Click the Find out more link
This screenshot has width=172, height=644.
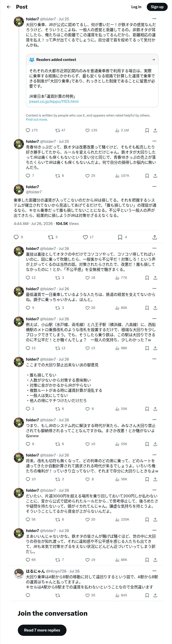tap(37, 120)
